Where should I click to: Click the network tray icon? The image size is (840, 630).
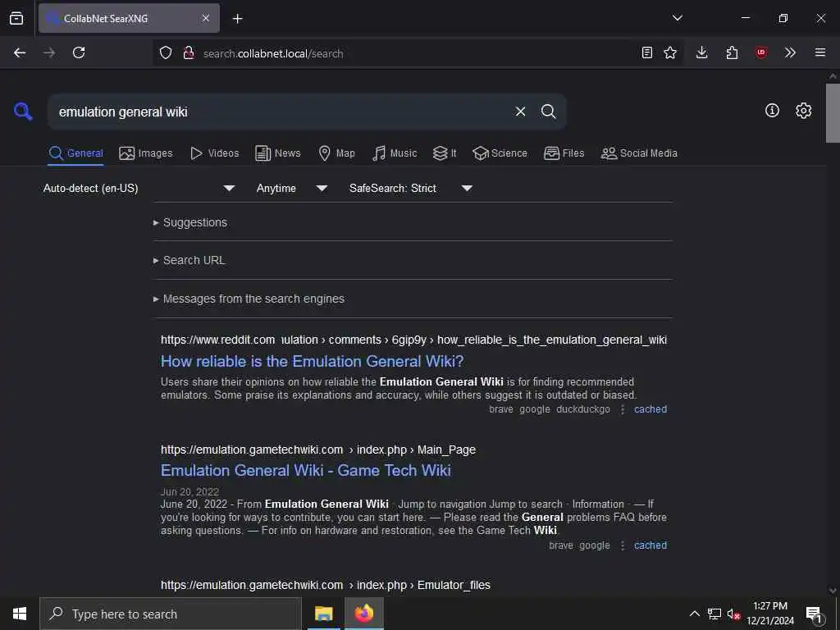tap(714, 614)
